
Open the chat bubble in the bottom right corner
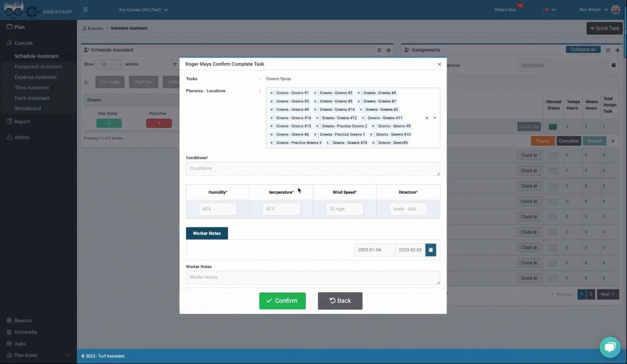point(610,347)
